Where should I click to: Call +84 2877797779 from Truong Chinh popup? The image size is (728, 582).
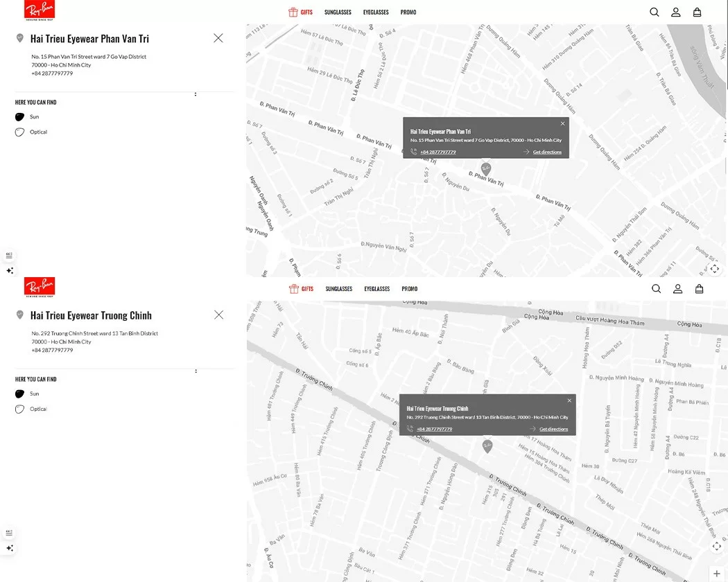pos(434,429)
